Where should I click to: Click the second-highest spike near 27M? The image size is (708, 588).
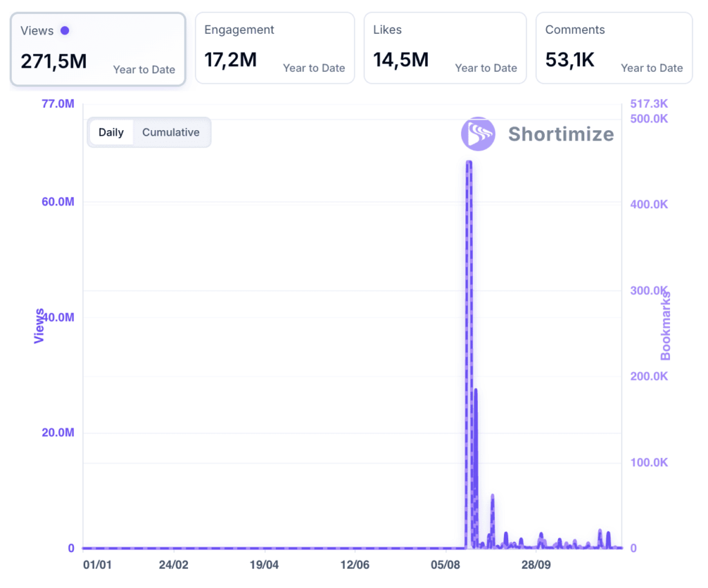(x=476, y=392)
